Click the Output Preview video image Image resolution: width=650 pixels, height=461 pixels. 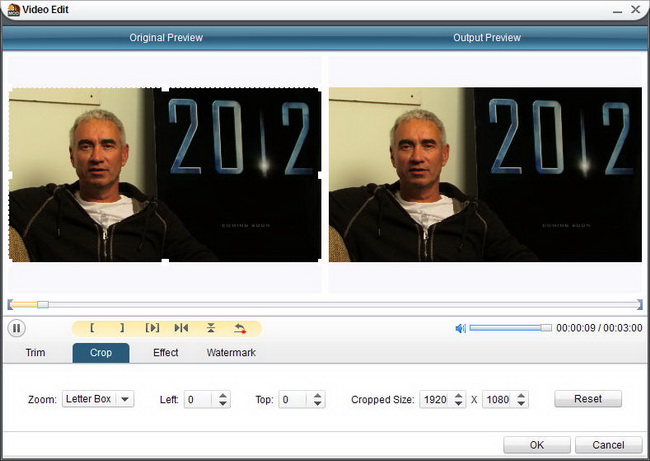tap(485, 175)
